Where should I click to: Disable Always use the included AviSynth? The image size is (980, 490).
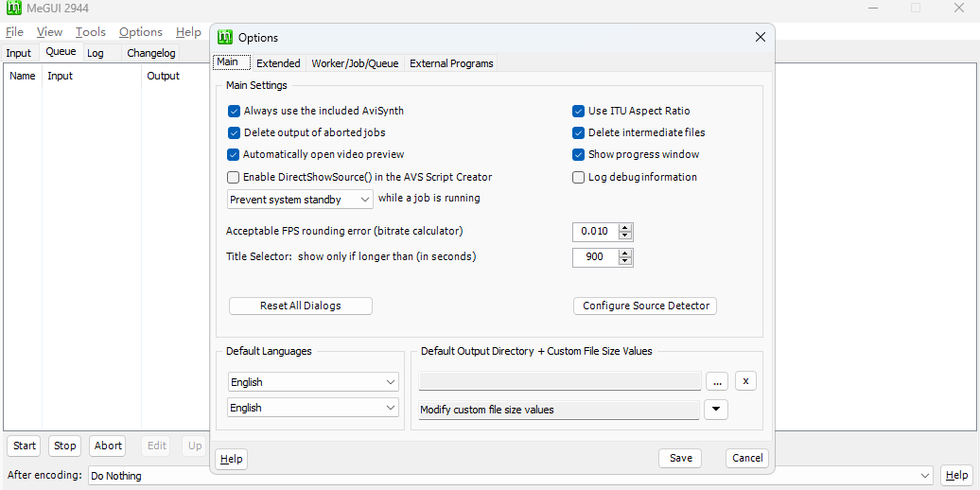[235, 111]
